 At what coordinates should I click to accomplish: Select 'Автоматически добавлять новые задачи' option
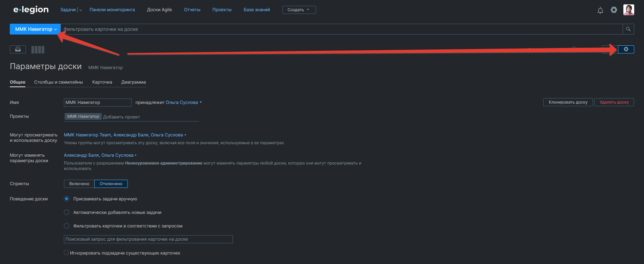pyautogui.click(x=67, y=213)
